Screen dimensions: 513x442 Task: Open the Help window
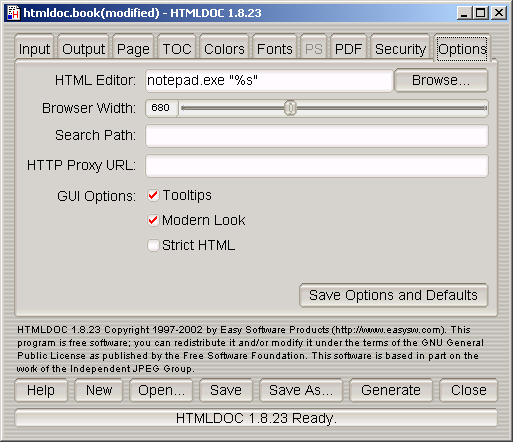tap(41, 390)
